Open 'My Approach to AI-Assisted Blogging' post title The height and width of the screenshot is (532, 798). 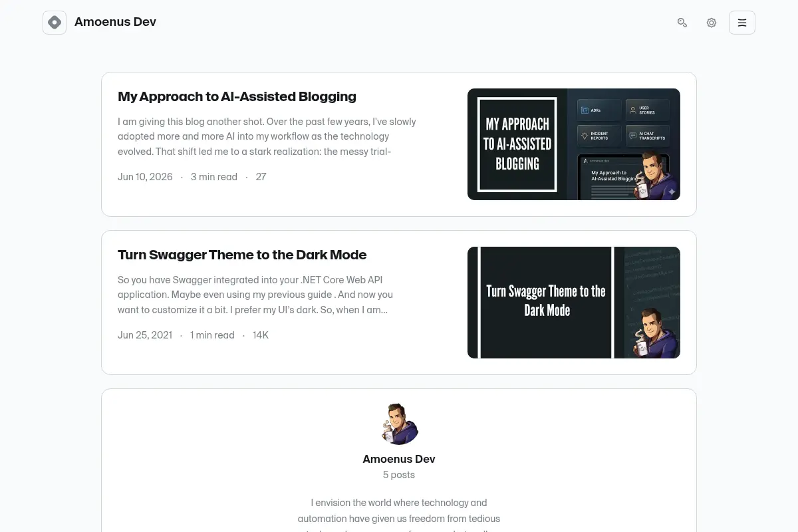[x=237, y=96]
